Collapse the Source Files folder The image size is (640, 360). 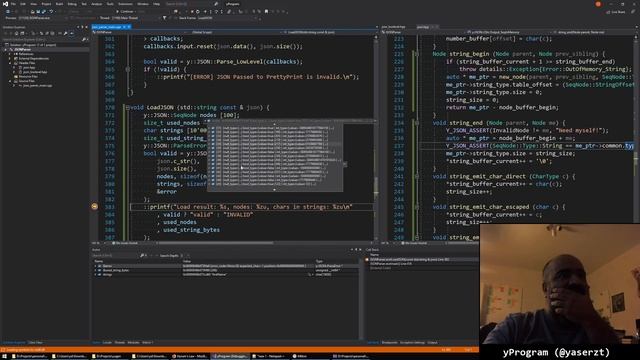click(x=9, y=81)
